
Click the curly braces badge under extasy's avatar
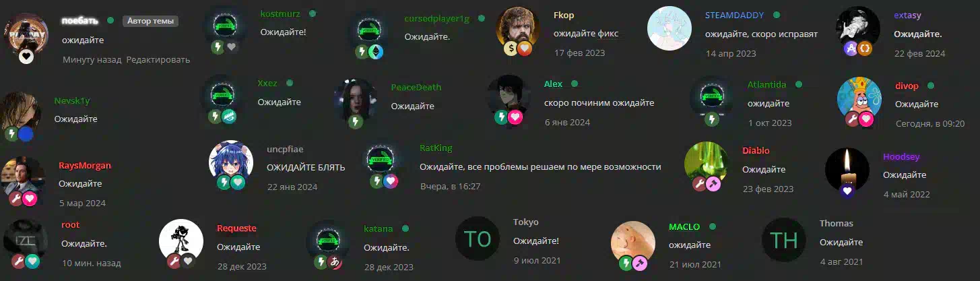click(865, 49)
